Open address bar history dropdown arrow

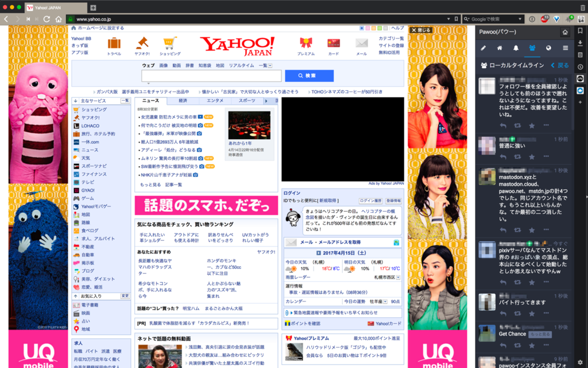(448, 19)
